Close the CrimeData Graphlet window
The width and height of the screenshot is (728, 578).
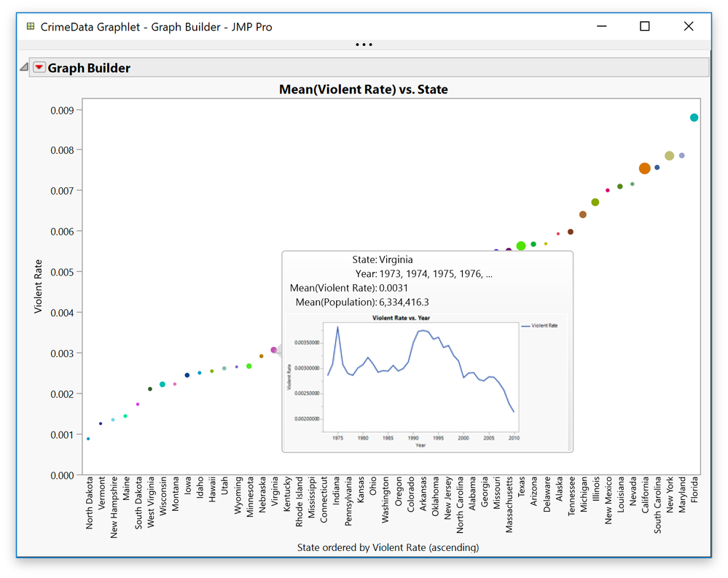(x=689, y=26)
